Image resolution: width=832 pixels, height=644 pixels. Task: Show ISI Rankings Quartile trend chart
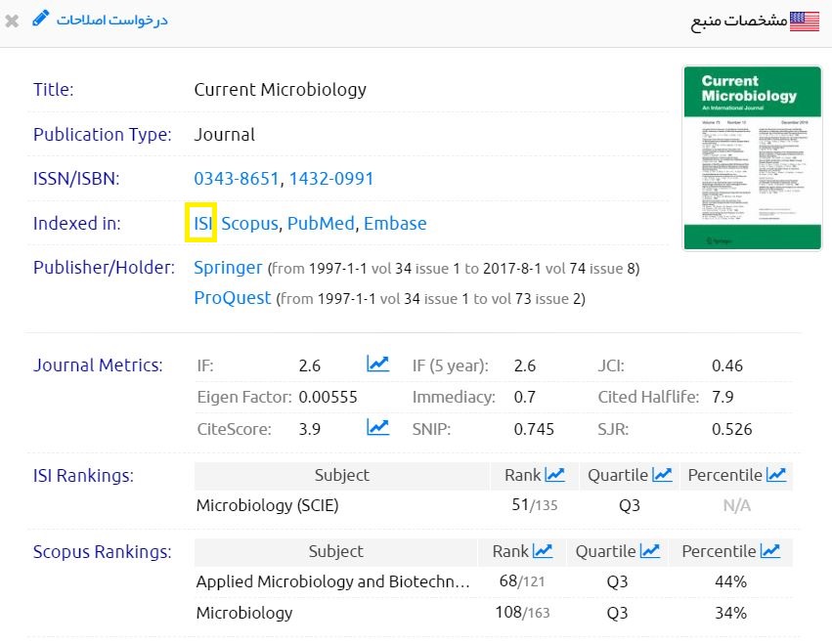coord(662,475)
